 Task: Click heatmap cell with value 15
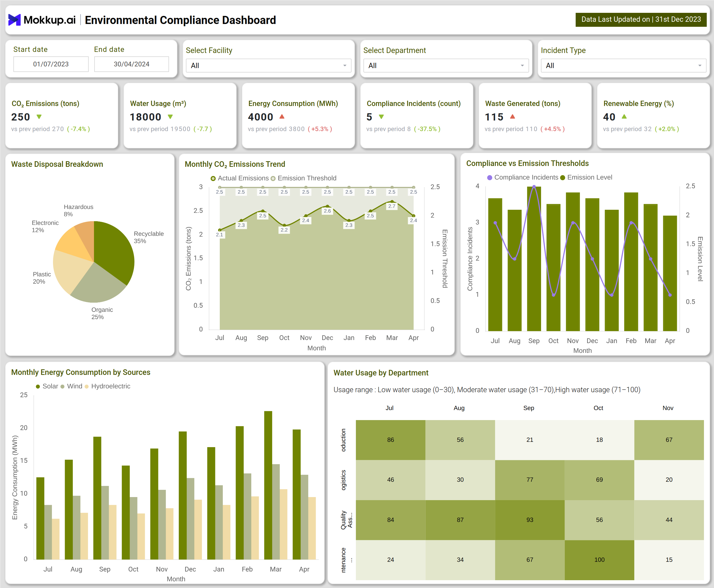pyautogui.click(x=669, y=560)
